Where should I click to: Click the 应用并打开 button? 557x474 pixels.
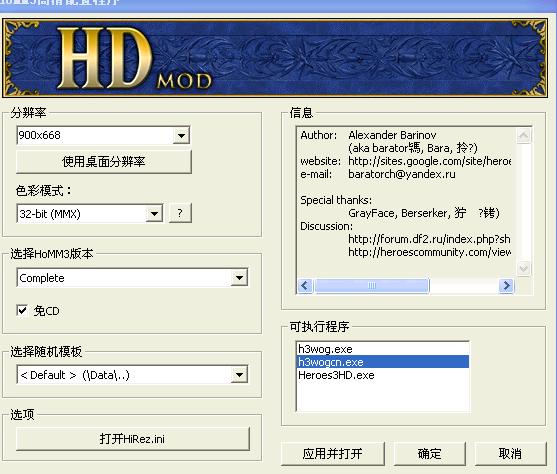click(333, 454)
